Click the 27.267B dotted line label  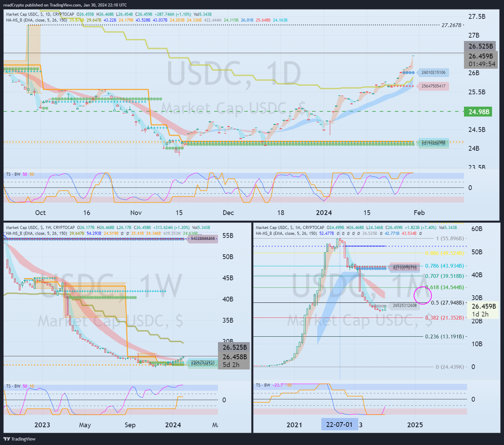tap(451, 25)
